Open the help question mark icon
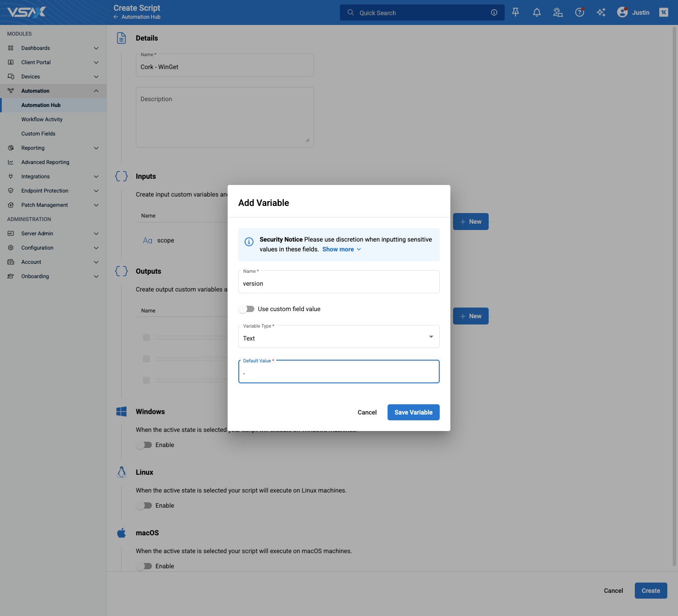The image size is (678, 616). (580, 12)
